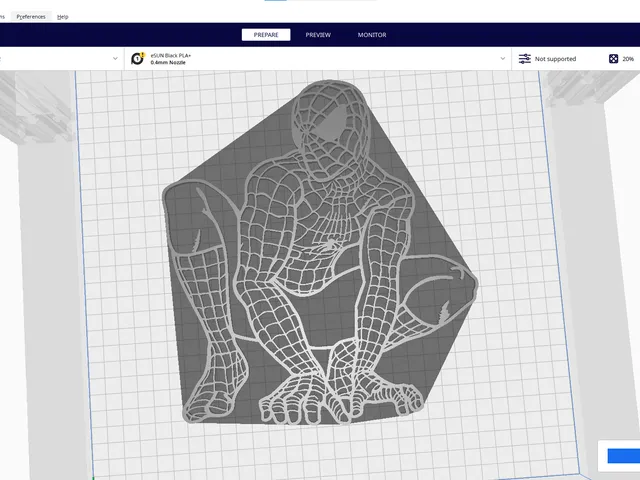
Task: Expand the material and nozzle dropdown
Action: coord(502,58)
